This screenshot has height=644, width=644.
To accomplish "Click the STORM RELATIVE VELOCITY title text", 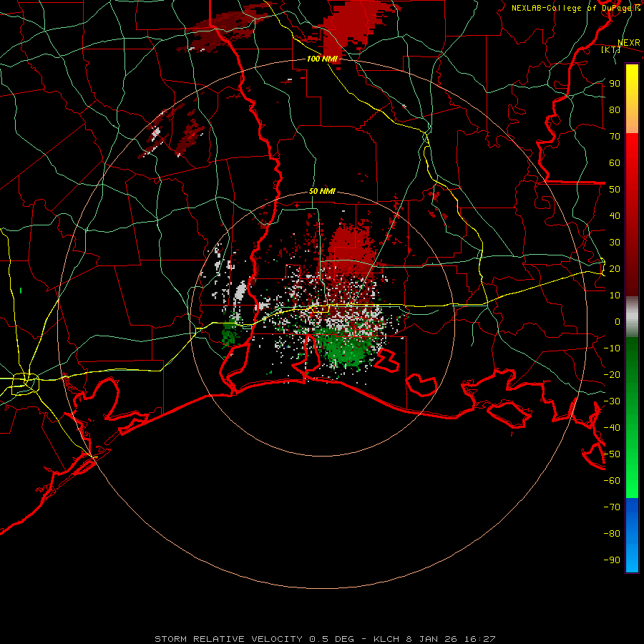I will 228,639.
